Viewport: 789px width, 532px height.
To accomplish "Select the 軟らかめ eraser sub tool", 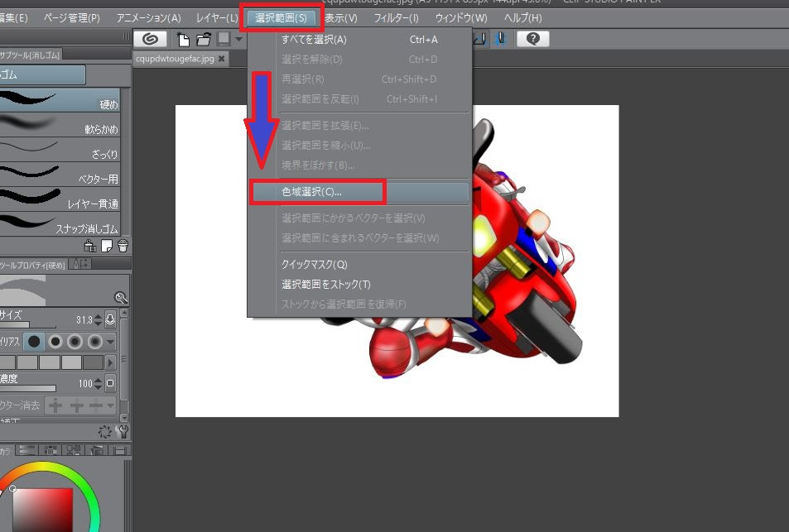I will tap(60, 124).
